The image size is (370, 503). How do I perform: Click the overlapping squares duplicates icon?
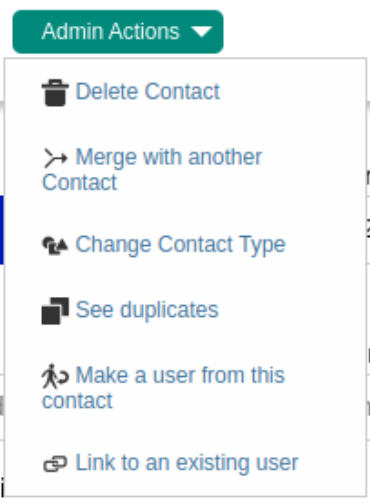coord(55,311)
